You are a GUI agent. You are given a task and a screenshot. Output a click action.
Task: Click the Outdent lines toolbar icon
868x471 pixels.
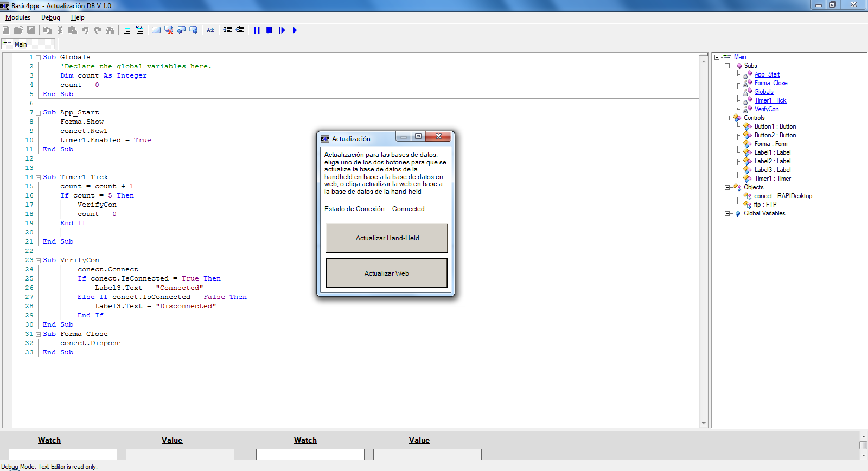click(227, 30)
